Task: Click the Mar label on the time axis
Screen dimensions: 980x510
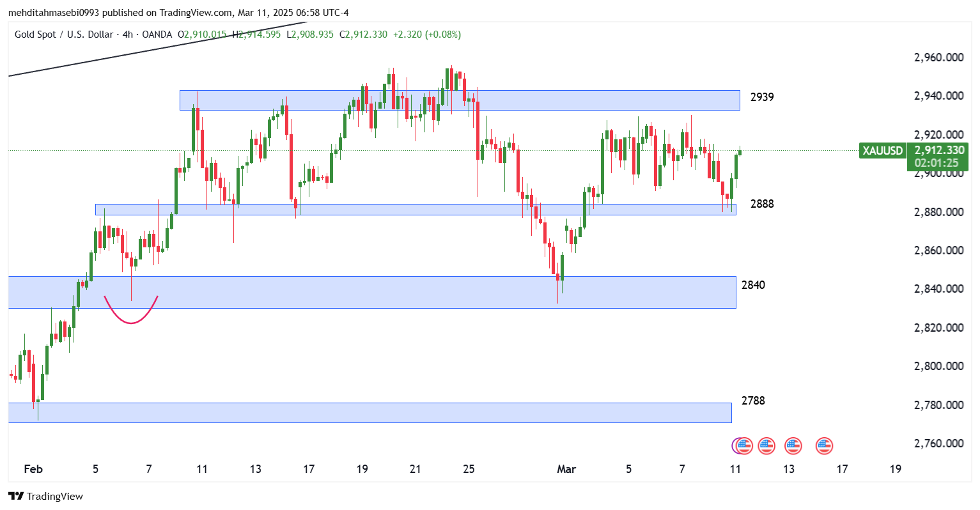Action: pyautogui.click(x=566, y=469)
